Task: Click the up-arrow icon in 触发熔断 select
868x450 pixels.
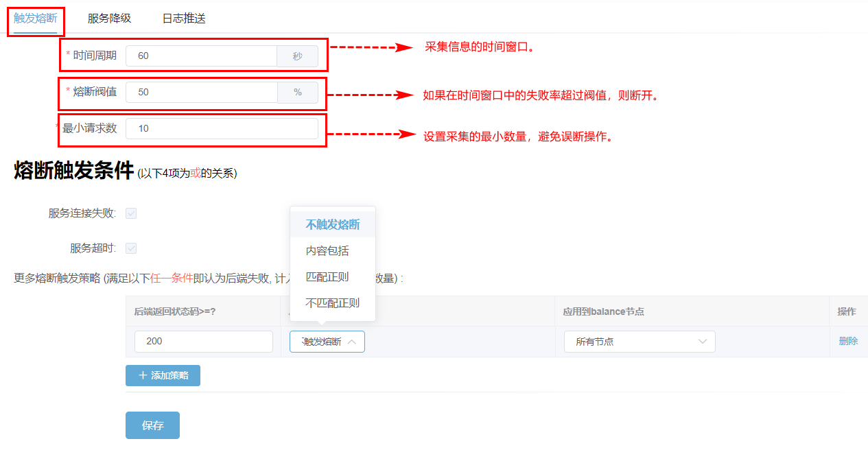Action: pos(352,342)
